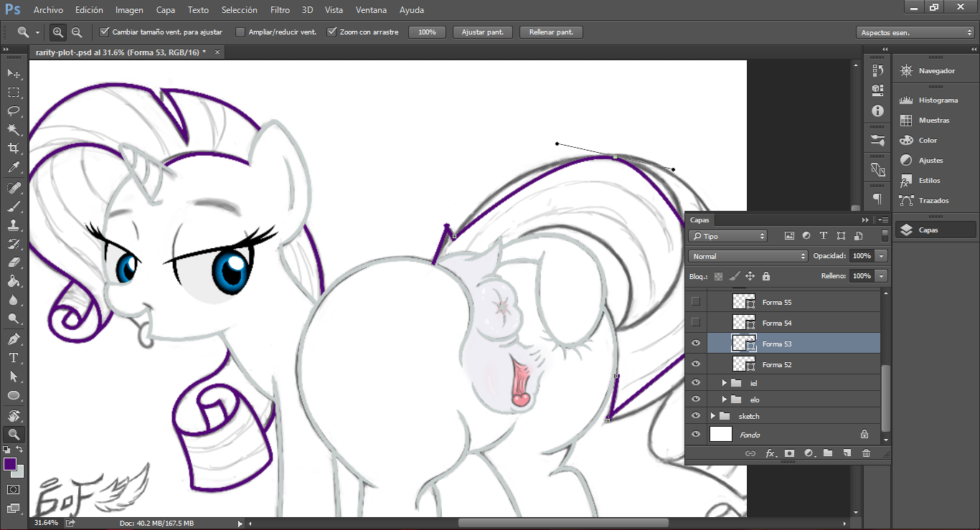
Task: Select the Crop tool
Action: point(14,148)
